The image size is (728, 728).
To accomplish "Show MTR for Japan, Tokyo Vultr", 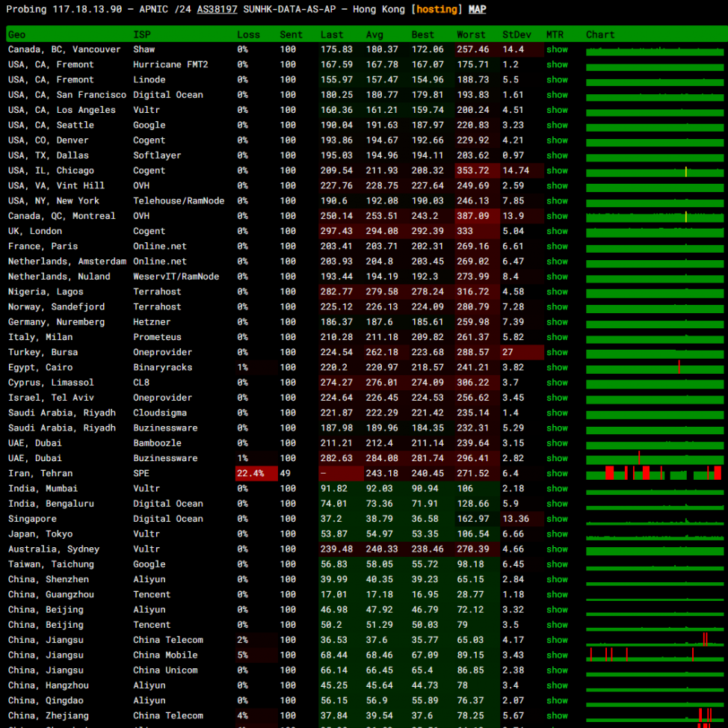I will 557,534.
